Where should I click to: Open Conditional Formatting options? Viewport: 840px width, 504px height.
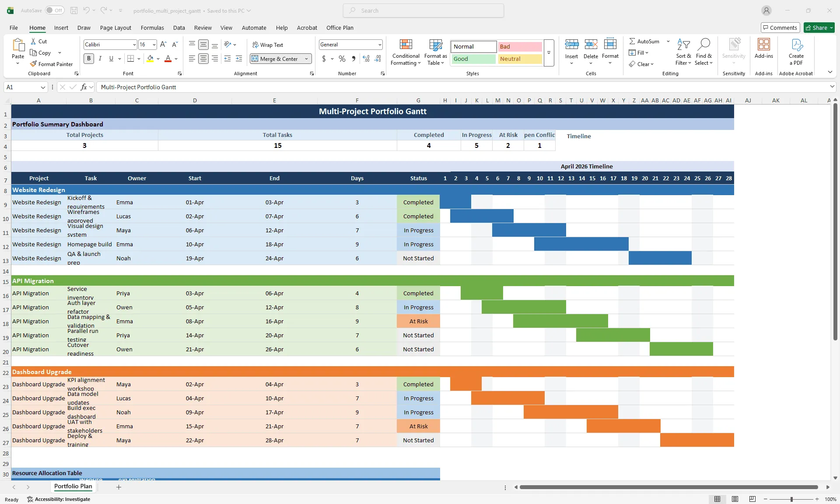point(406,52)
